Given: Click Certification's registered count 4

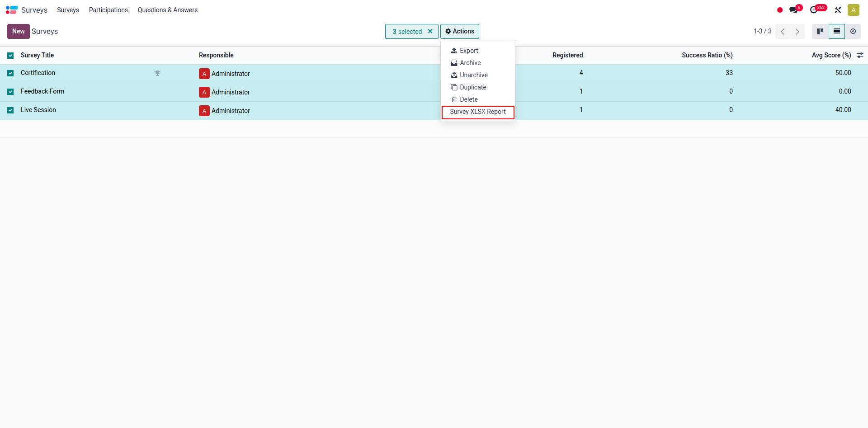Looking at the screenshot, I should click(581, 73).
